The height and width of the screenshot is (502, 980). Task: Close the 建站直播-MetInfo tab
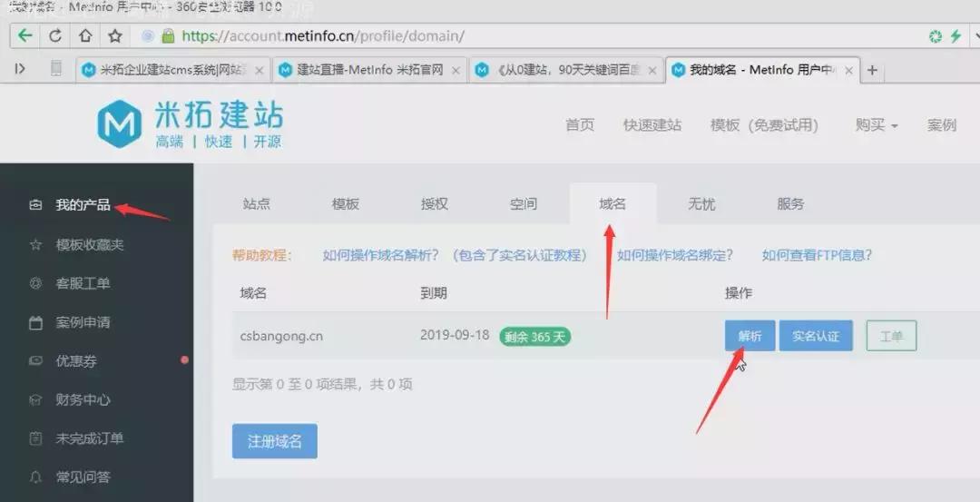456,71
